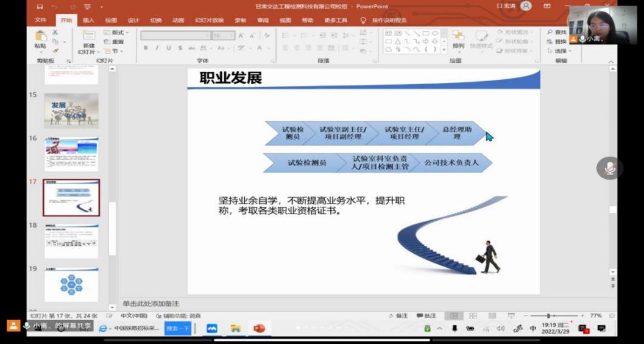Click the New Slide (新建幻灯片) icon
644x344 pixels.
(89, 35)
